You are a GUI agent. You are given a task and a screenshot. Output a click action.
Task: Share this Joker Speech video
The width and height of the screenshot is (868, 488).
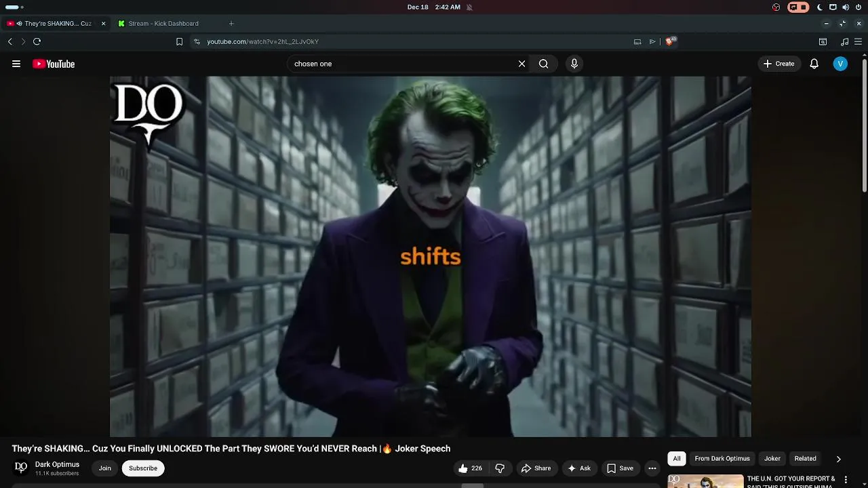536,468
